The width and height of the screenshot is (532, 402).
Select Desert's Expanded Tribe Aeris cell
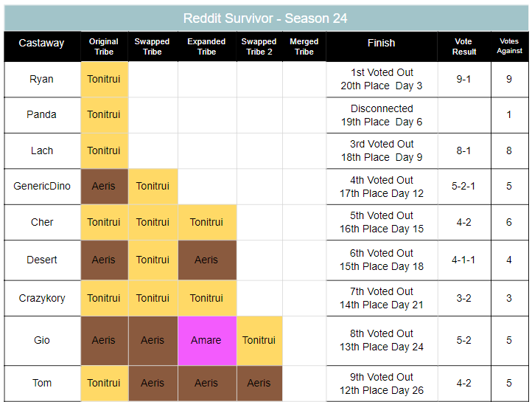pos(206,260)
